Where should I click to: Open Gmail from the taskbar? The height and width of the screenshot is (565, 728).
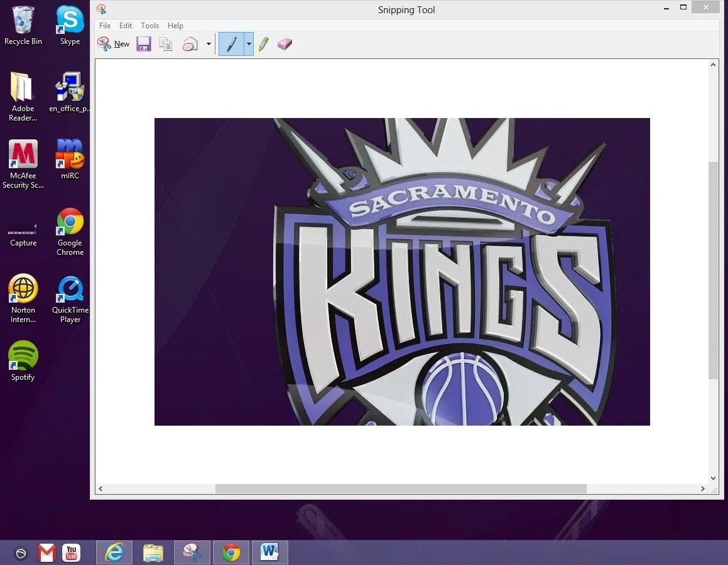46,552
